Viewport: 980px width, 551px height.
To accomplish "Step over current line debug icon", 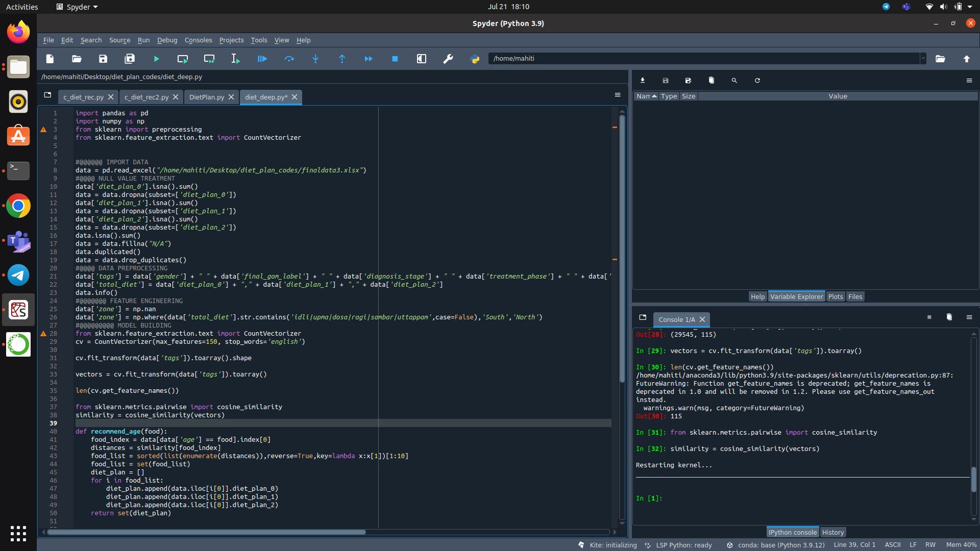I will click(x=289, y=59).
